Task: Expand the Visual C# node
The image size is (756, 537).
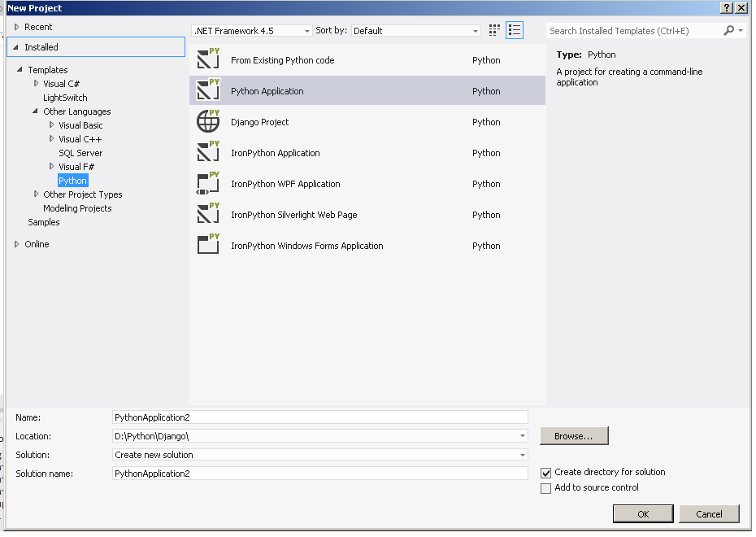Action: tap(36, 84)
